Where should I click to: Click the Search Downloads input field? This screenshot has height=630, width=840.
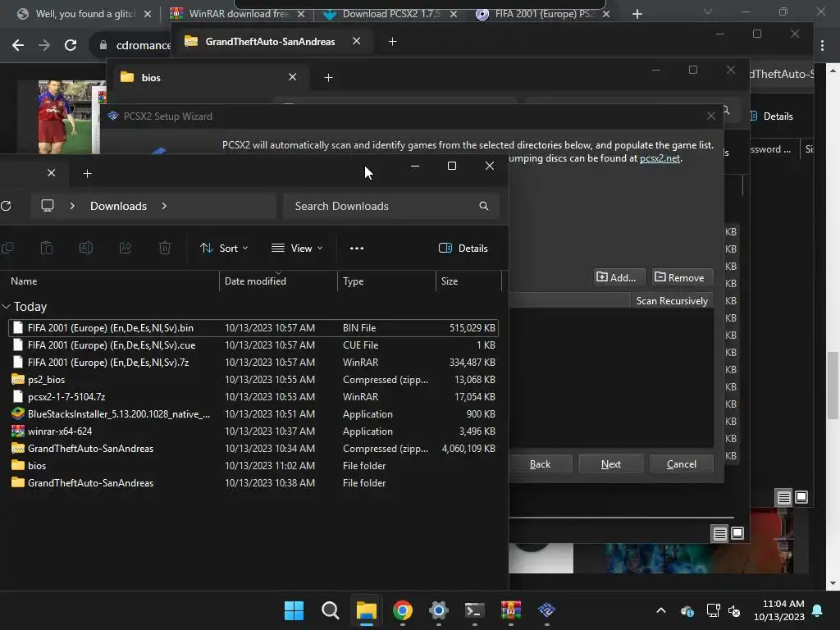(391, 206)
